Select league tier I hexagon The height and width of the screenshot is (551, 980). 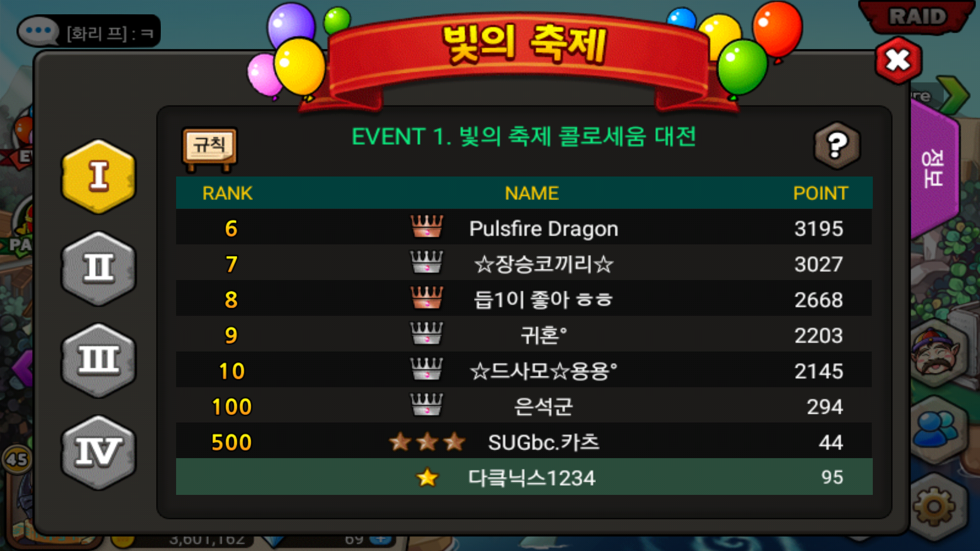click(x=99, y=177)
